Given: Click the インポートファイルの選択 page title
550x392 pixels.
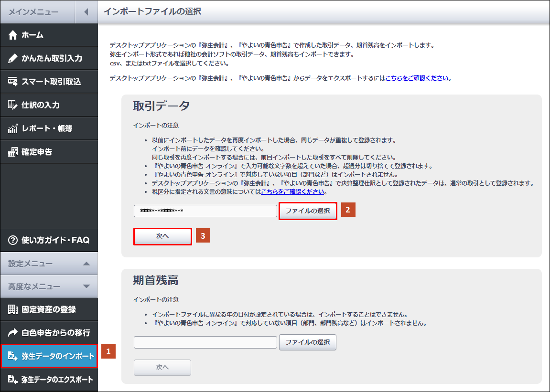Looking at the screenshot, I should pos(152,11).
